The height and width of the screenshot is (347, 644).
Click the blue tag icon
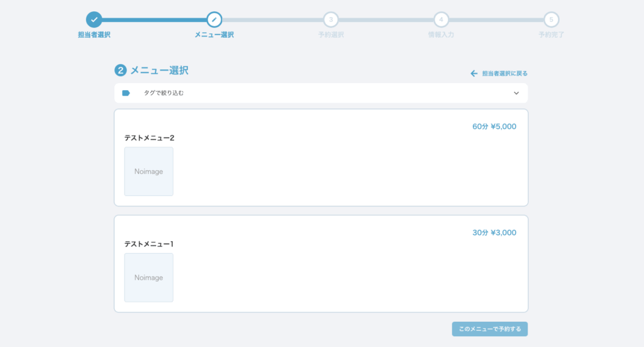(126, 93)
